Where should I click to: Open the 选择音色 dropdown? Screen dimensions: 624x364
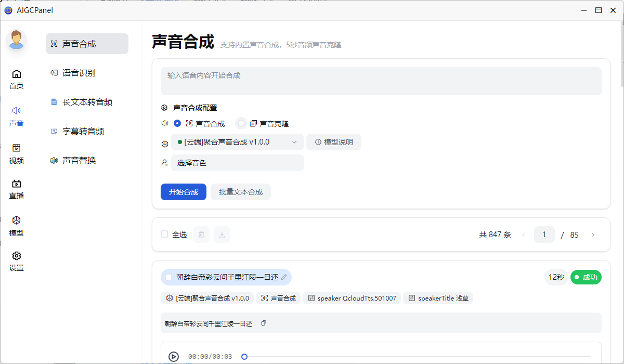[238, 162]
